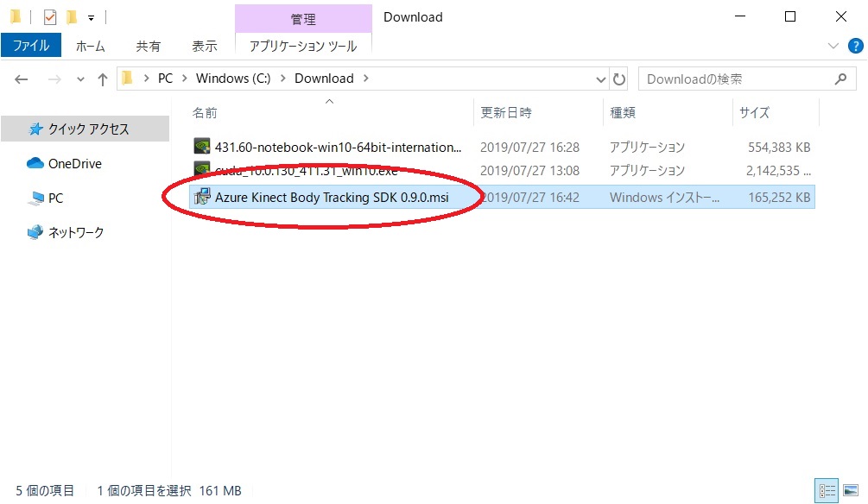Click Download in the address breadcrumb
868x504 pixels.
pos(324,79)
